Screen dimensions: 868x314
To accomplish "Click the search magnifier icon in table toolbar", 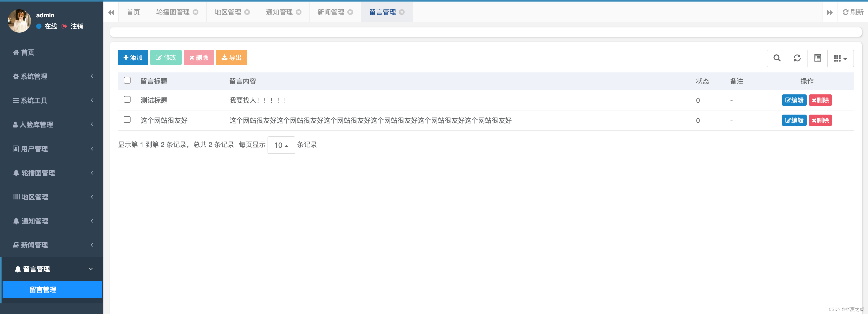I will point(777,58).
